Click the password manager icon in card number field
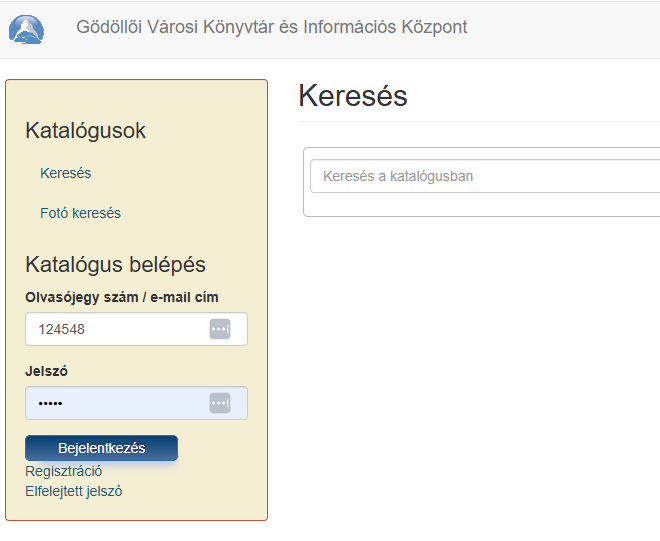This screenshot has height=541, width=660. [x=220, y=329]
